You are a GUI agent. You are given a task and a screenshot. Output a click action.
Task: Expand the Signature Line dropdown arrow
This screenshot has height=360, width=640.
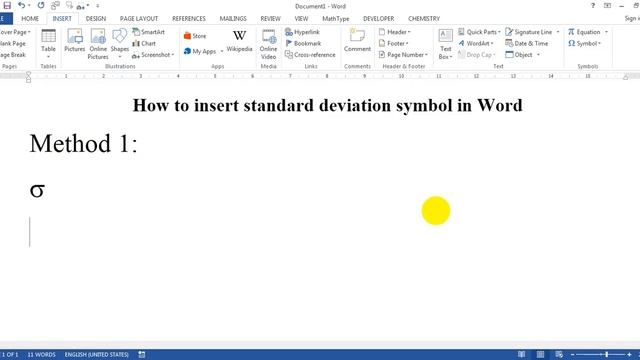click(558, 32)
